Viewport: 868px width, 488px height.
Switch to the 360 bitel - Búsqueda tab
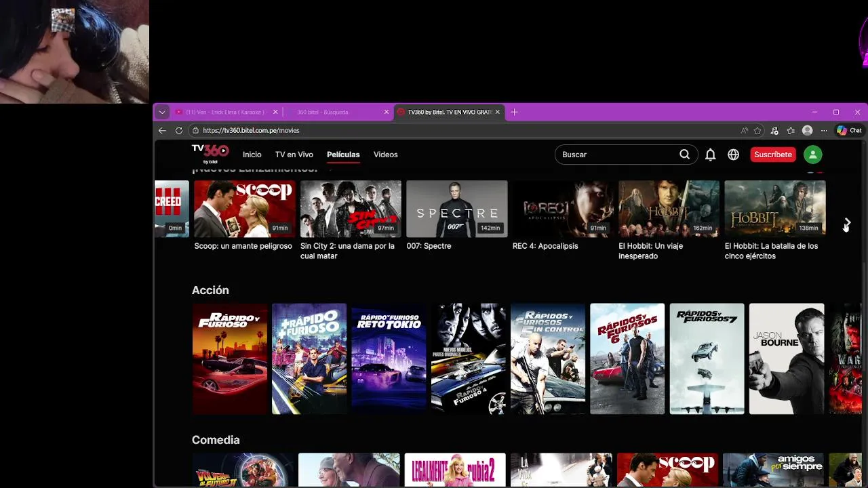tap(338, 112)
